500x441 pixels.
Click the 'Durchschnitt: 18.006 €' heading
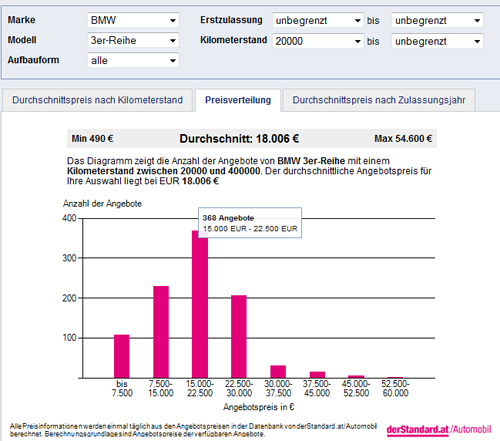(x=239, y=139)
